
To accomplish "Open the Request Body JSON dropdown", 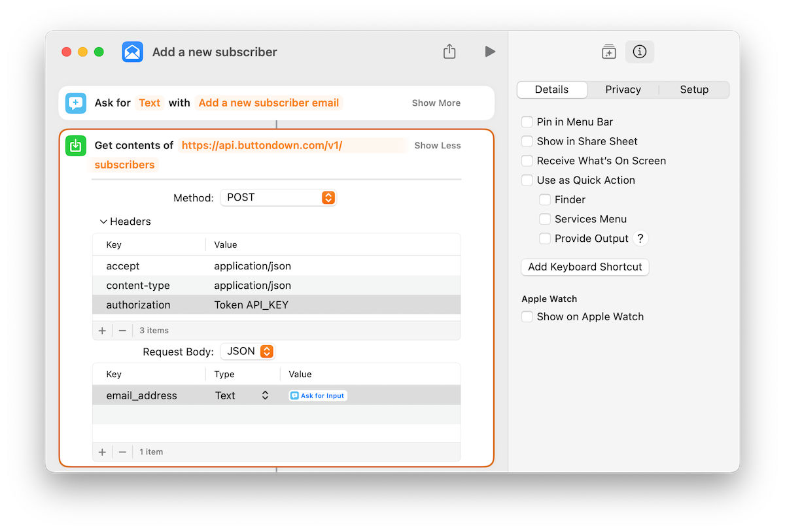I will click(248, 352).
